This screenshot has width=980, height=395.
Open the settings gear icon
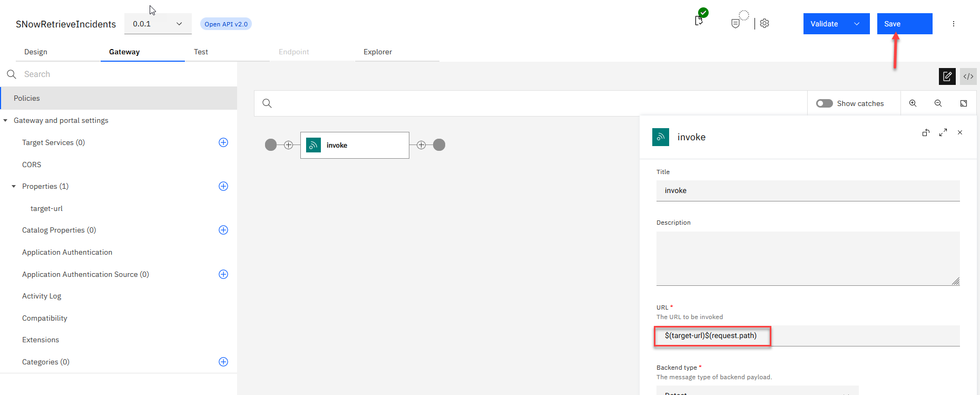[765, 24]
